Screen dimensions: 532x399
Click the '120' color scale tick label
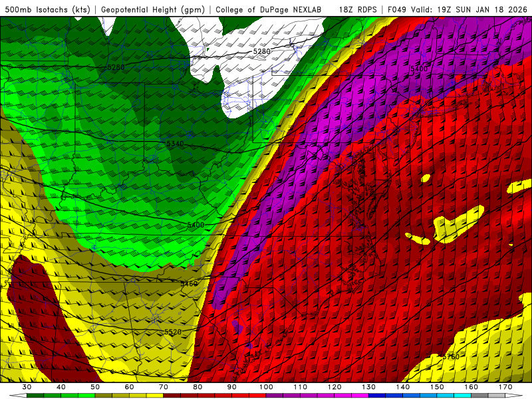335,387
